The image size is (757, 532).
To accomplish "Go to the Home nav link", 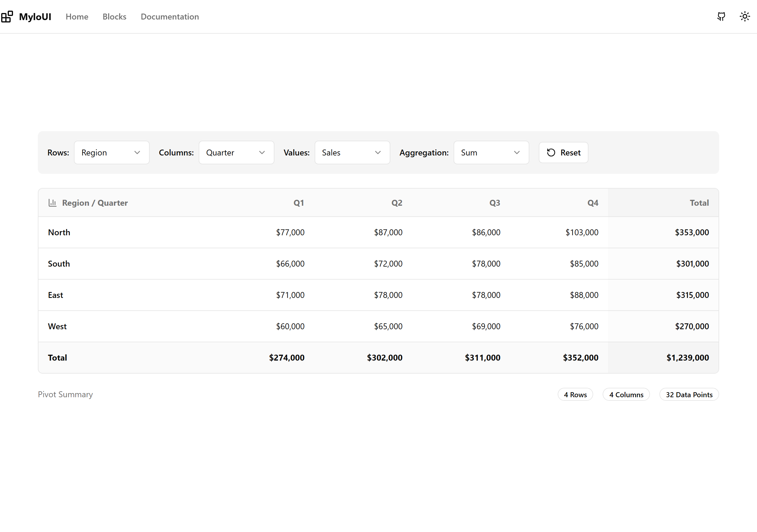I will (x=77, y=17).
